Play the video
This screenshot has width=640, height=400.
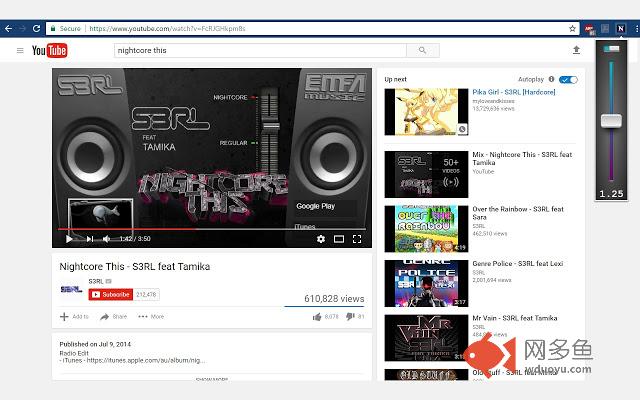[69, 239]
